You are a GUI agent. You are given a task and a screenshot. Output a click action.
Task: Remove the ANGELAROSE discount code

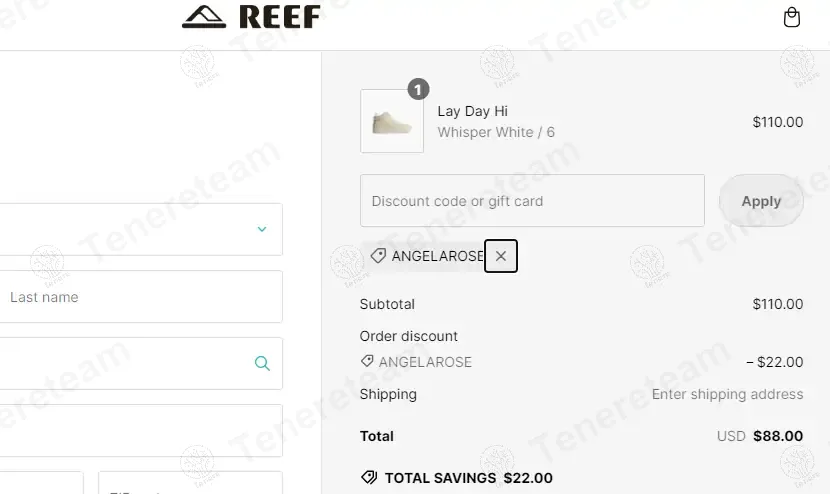[501, 256]
